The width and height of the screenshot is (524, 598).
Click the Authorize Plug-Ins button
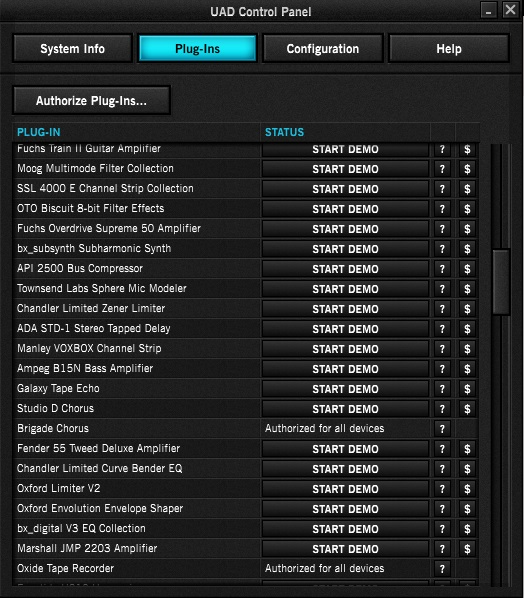tap(92, 101)
